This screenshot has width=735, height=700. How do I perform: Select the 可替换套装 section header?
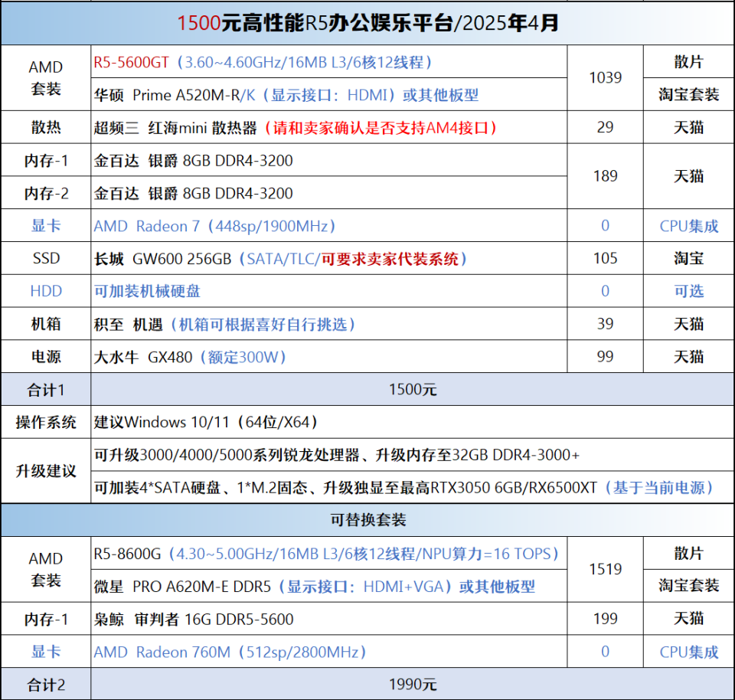368,520
